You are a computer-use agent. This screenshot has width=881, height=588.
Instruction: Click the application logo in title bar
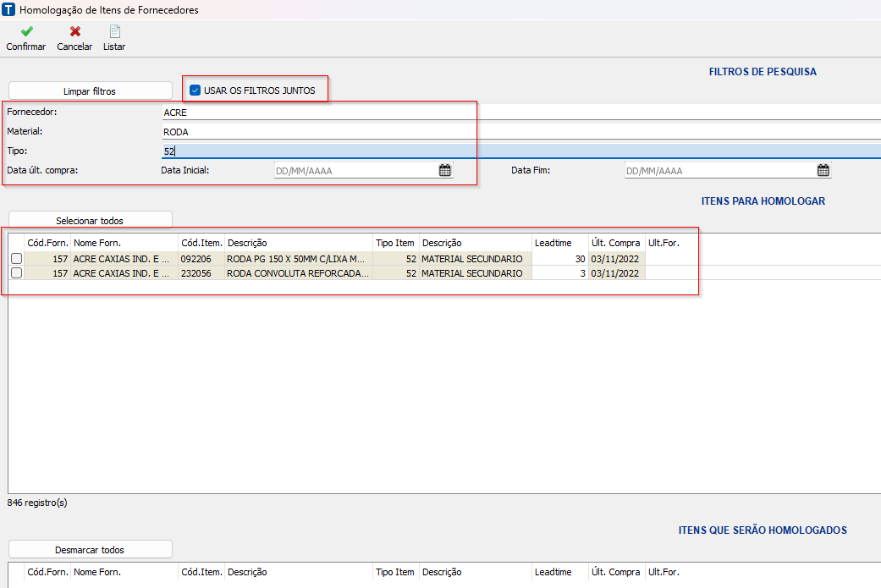[x=9, y=10]
